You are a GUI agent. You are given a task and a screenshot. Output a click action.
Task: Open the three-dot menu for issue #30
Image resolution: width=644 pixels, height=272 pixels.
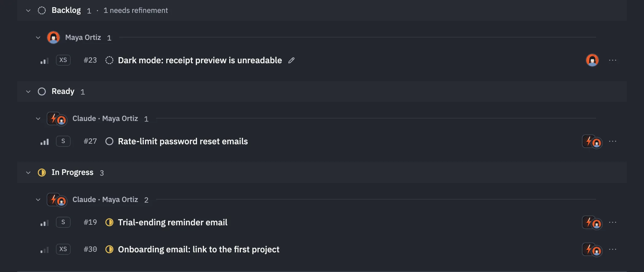point(612,249)
